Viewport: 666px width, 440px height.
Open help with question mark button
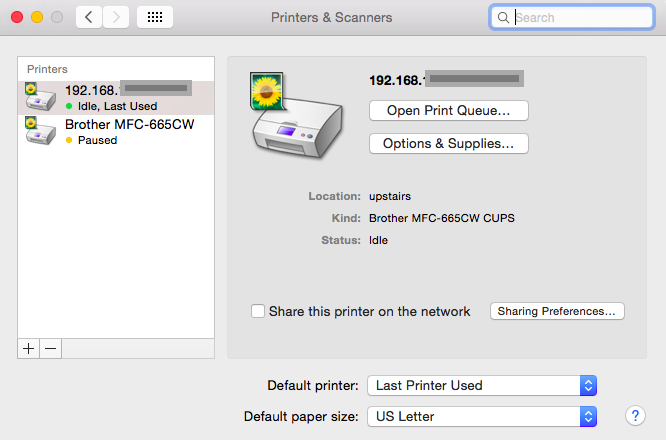click(x=634, y=415)
